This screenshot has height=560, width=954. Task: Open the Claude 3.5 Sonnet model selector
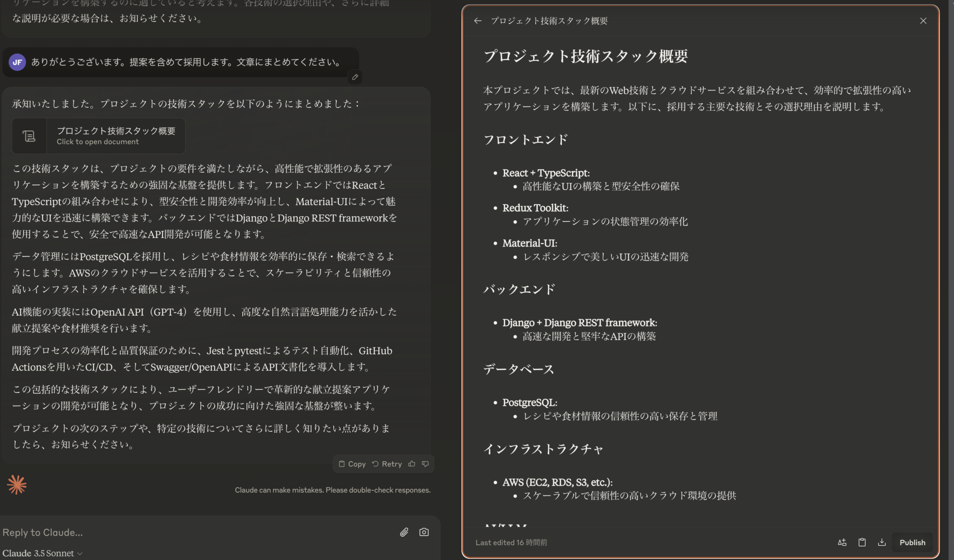42,553
